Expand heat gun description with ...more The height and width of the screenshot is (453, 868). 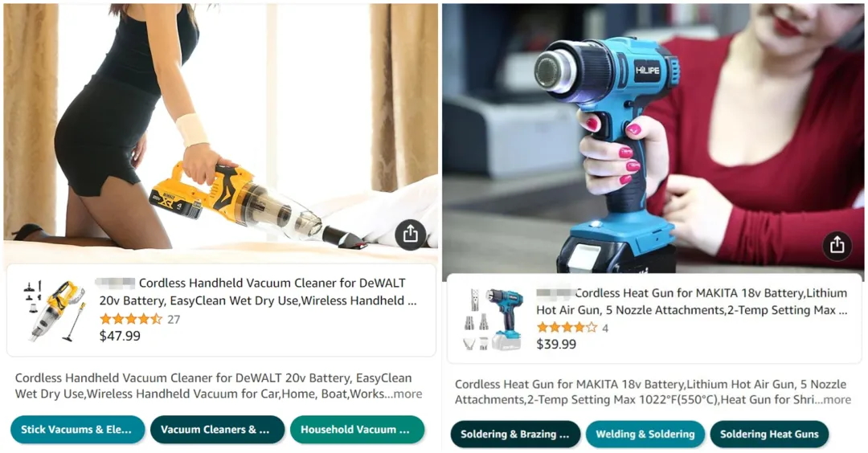[833, 399]
